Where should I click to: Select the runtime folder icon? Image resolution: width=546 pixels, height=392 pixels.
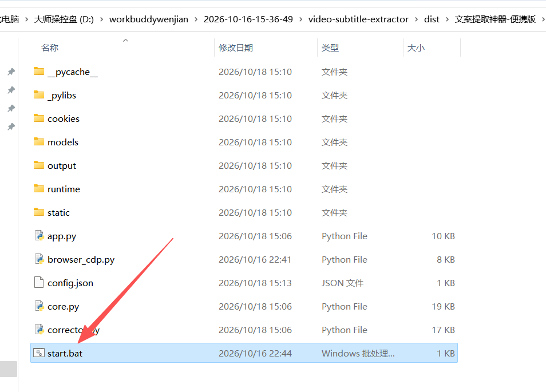[x=39, y=189]
